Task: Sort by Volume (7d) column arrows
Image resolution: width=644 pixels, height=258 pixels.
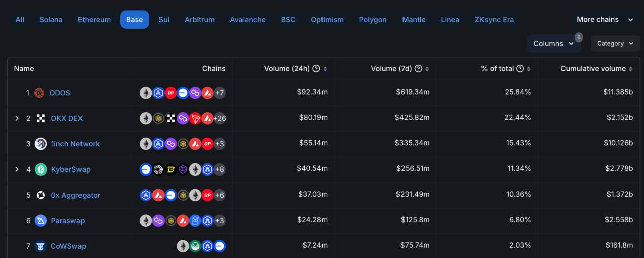Action: pos(427,69)
